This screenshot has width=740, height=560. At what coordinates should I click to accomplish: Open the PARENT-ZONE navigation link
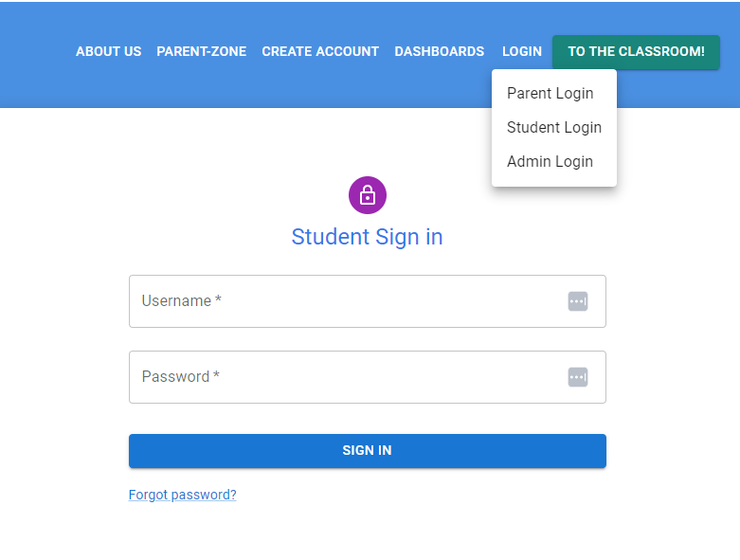(x=201, y=51)
